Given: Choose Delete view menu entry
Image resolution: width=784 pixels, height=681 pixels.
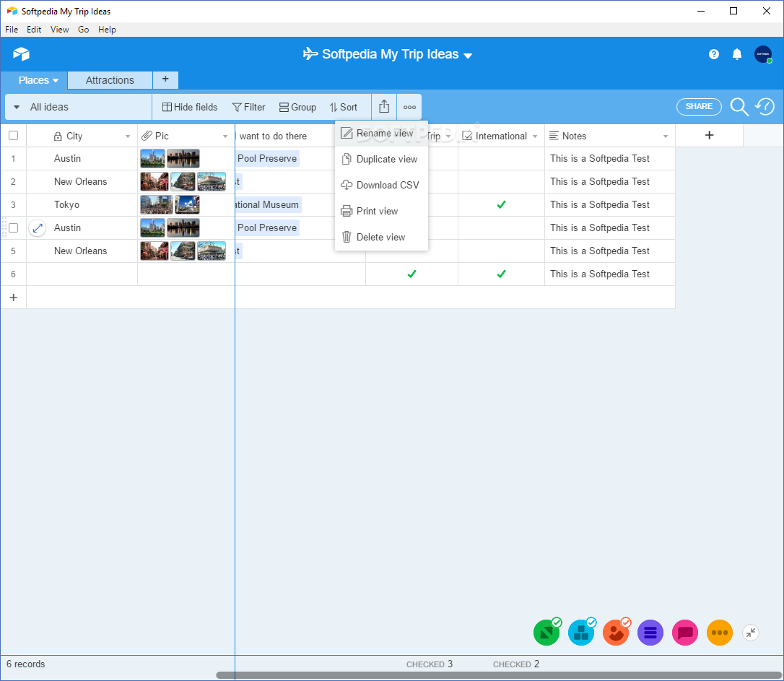Looking at the screenshot, I should click(x=381, y=237).
